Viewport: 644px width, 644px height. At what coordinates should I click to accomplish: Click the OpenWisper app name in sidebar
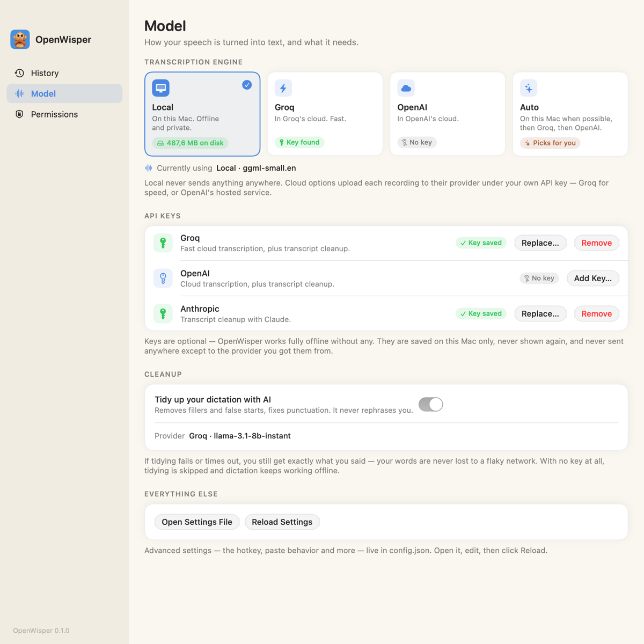(63, 40)
